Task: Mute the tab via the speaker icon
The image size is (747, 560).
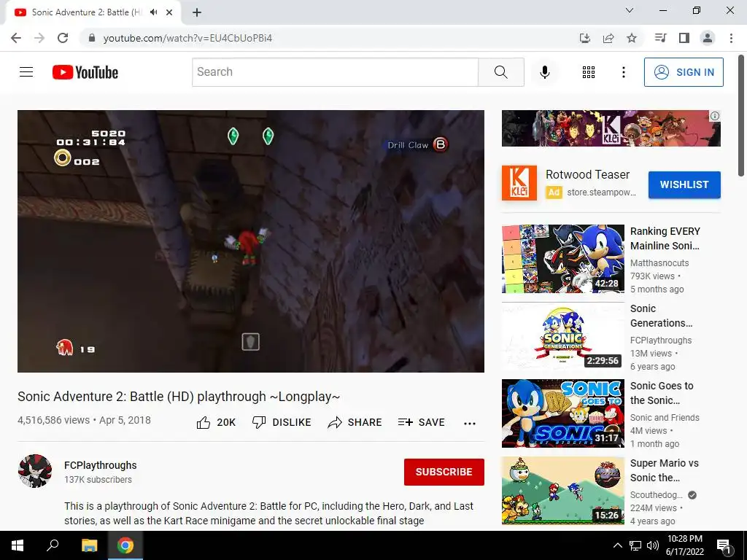Action: pos(153,12)
